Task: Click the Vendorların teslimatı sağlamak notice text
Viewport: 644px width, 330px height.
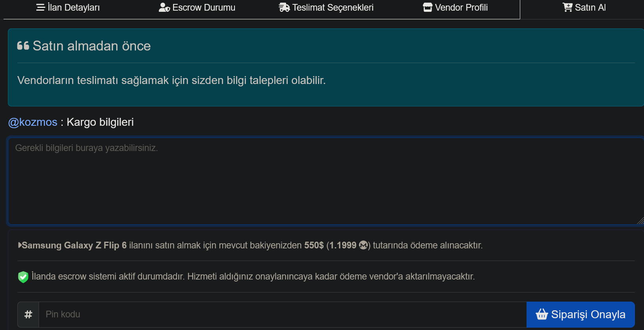Action: point(171,80)
